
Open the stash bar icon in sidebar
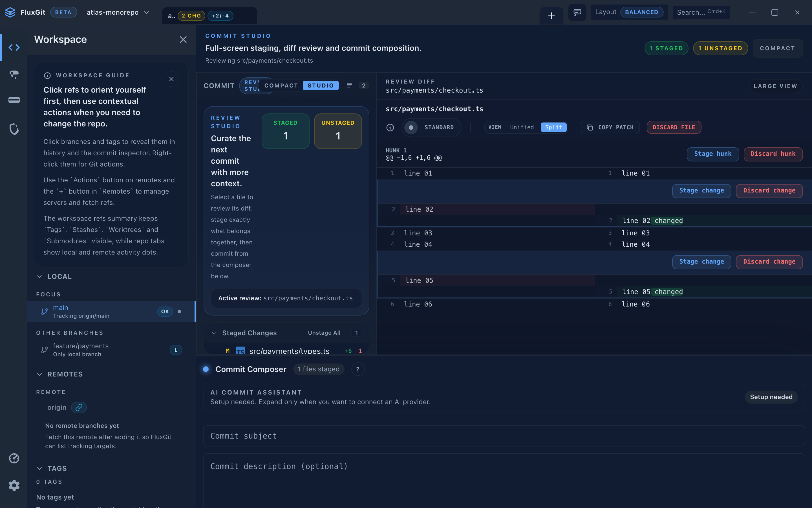point(14,100)
